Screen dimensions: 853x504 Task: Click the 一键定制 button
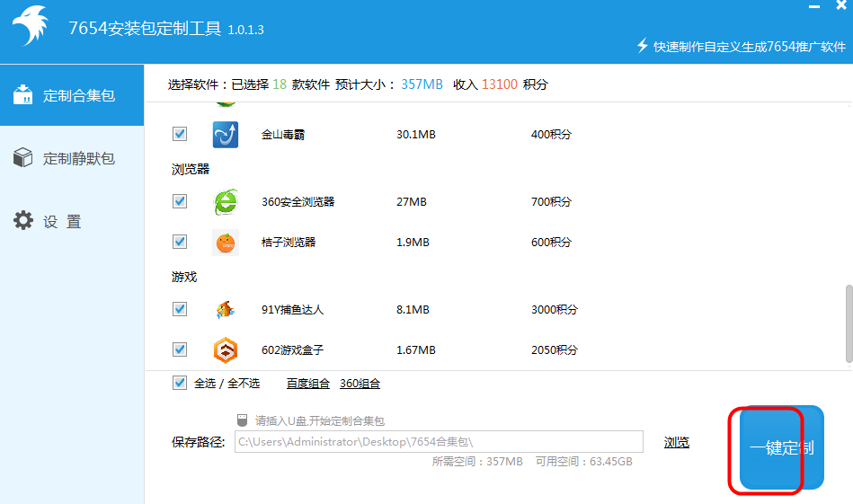click(x=781, y=447)
